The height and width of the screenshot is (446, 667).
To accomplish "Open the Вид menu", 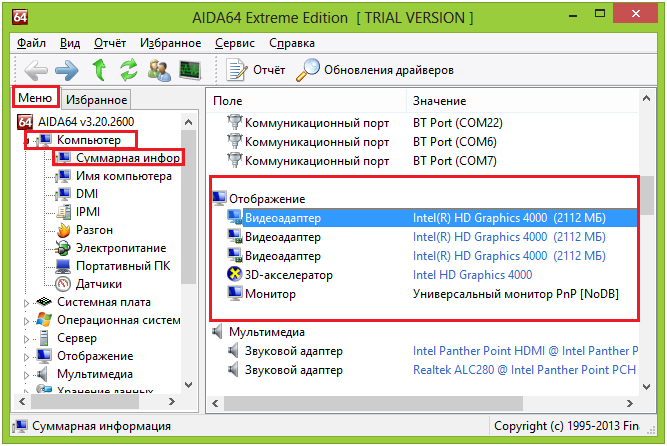I will tap(70, 43).
